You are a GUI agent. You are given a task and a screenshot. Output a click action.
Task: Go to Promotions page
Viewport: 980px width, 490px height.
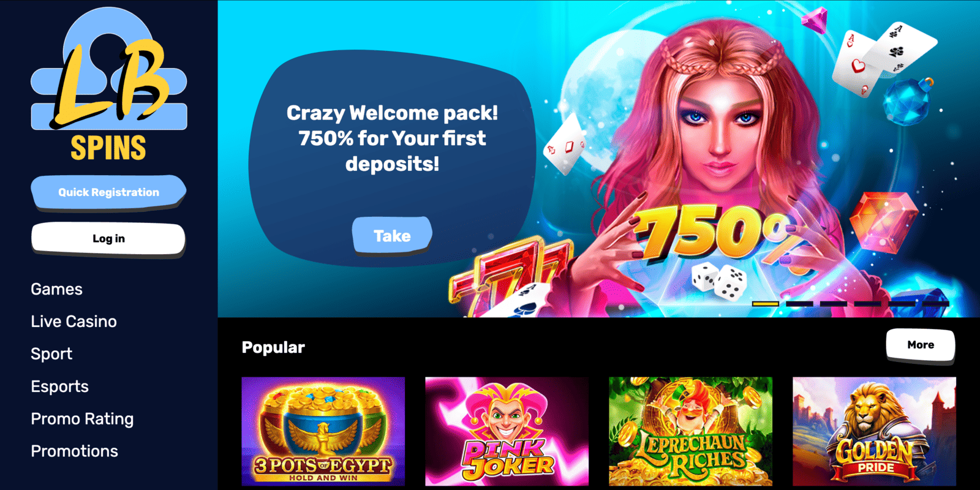[74, 451]
